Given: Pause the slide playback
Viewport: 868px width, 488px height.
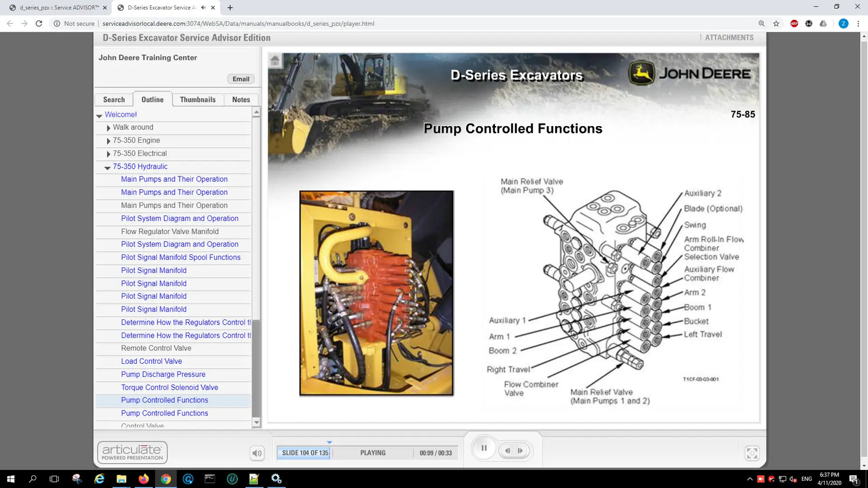Looking at the screenshot, I should [484, 448].
